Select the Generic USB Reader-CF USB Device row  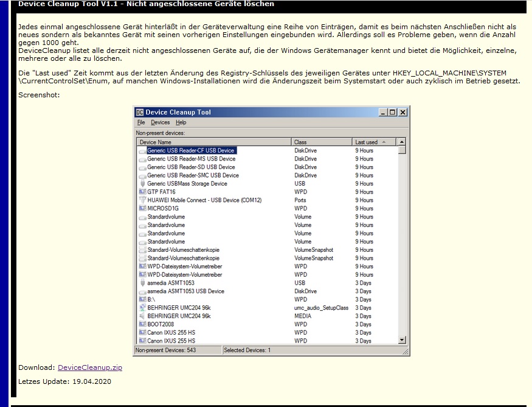click(268, 150)
